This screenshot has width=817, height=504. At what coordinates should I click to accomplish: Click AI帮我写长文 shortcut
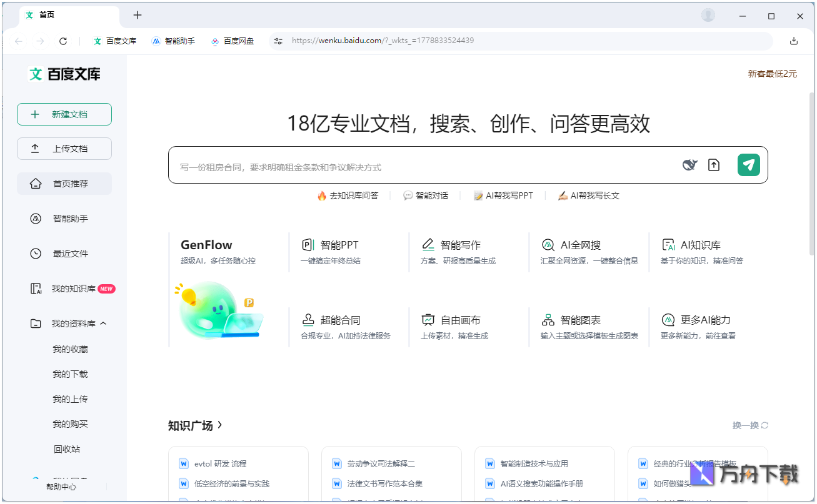tap(589, 195)
